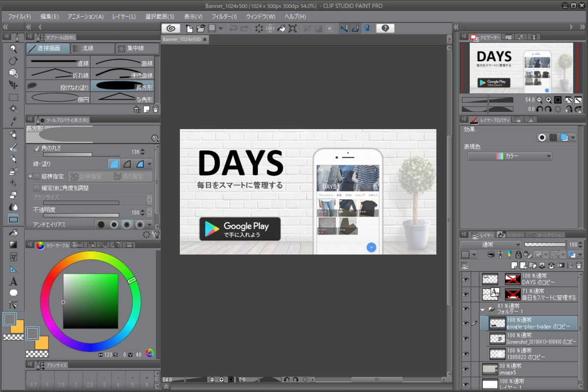
Task: Hide the フォルダー 1 layer folder
Action: point(465,309)
